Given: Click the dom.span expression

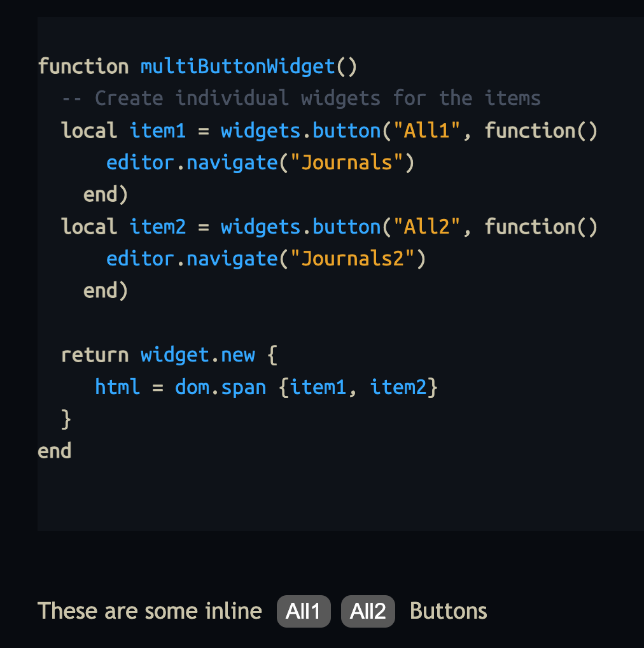Looking at the screenshot, I should click(x=220, y=387).
